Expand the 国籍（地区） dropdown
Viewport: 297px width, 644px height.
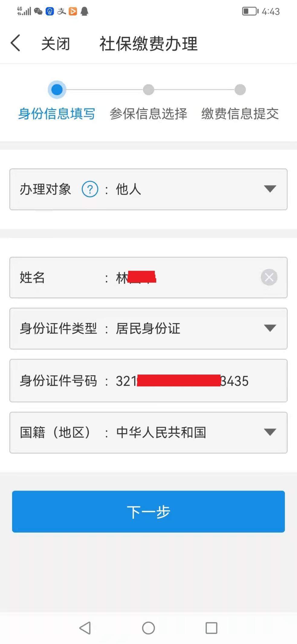tap(148, 433)
